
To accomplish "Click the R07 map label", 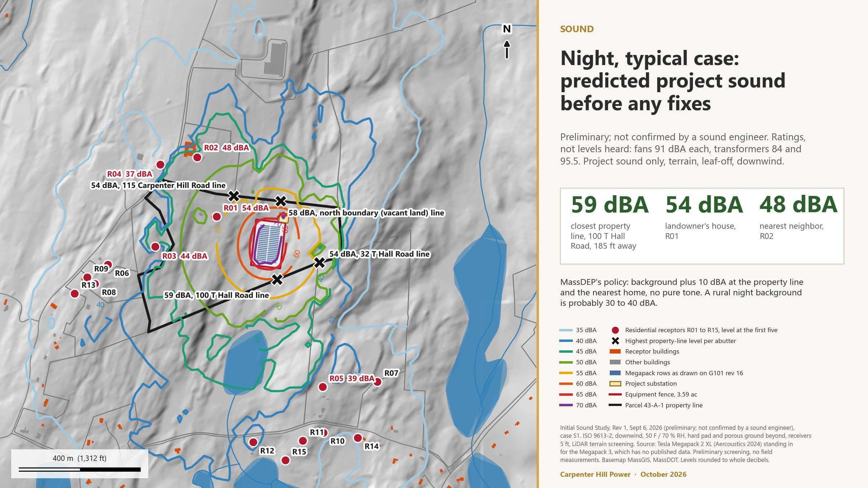I will 391,373.
